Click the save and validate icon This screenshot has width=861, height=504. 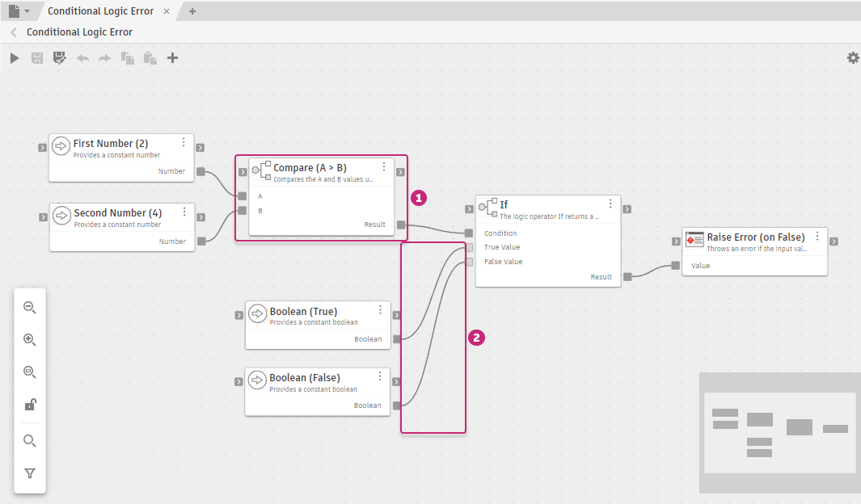(59, 58)
